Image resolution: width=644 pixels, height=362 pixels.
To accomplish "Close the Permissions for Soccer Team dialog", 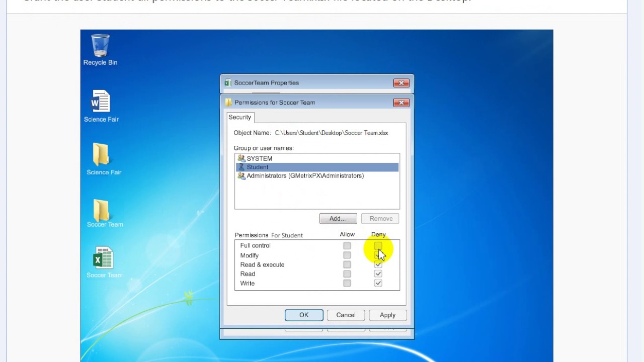I will click(401, 103).
